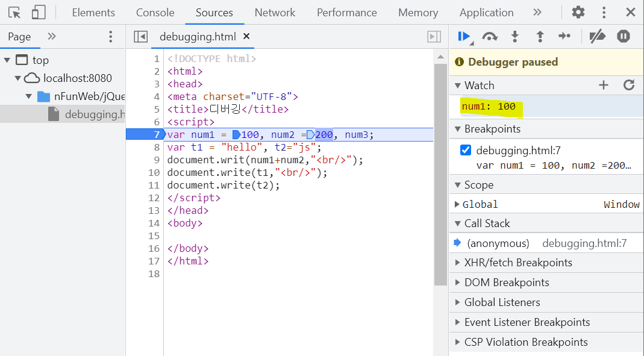Open the DevTools three-dot customize menu
Viewport: 644px width, 356px height.
click(604, 12)
